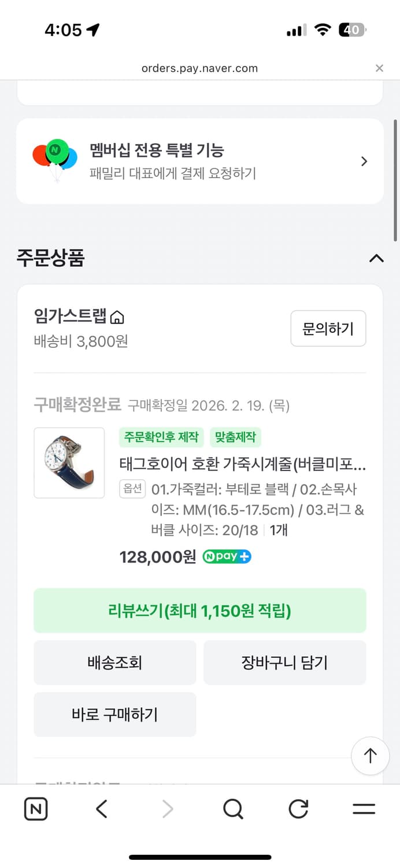Screen dimensions: 400x868
Task: Refresh the page using the reload icon
Action: tap(298, 808)
